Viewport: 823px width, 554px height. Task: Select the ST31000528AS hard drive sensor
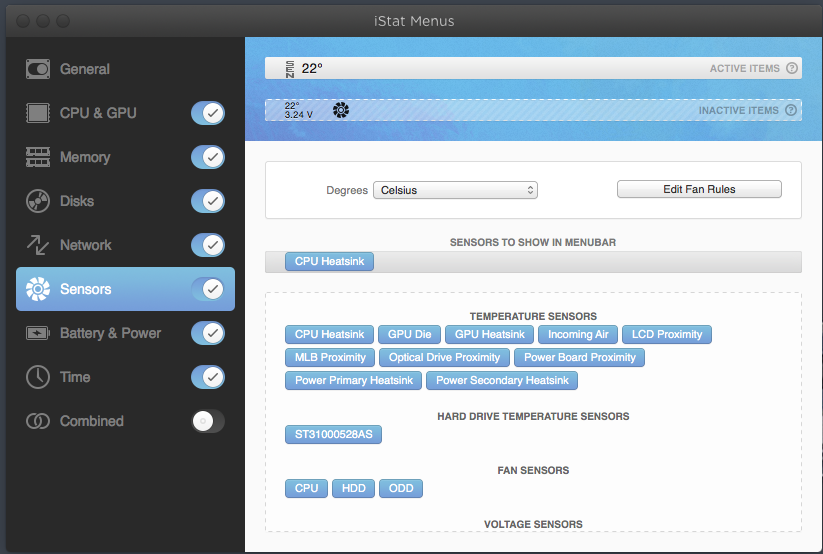tap(333, 435)
